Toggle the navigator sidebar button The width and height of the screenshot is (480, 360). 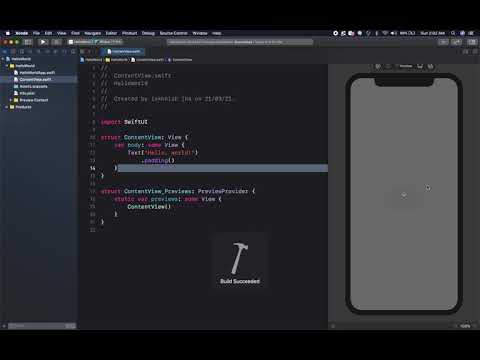pyautogui.click(x=28, y=42)
